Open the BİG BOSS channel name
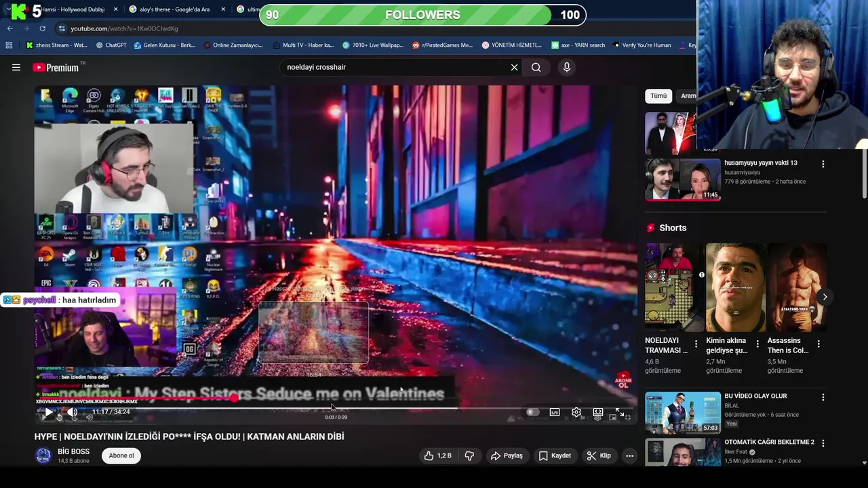This screenshot has height=488, width=868. click(73, 451)
